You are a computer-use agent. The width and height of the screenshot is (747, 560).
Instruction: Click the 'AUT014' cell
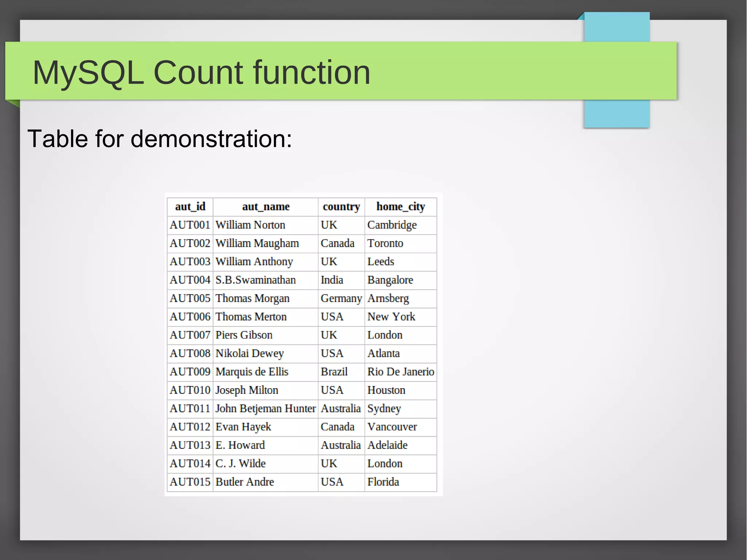190,464
